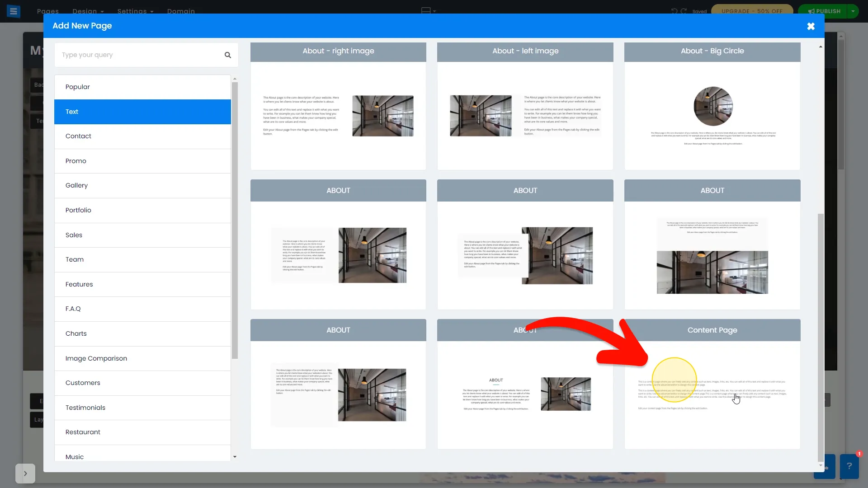Viewport: 868px width, 488px height.
Task: Expand the side panel chevron arrow
Action: pos(25,474)
